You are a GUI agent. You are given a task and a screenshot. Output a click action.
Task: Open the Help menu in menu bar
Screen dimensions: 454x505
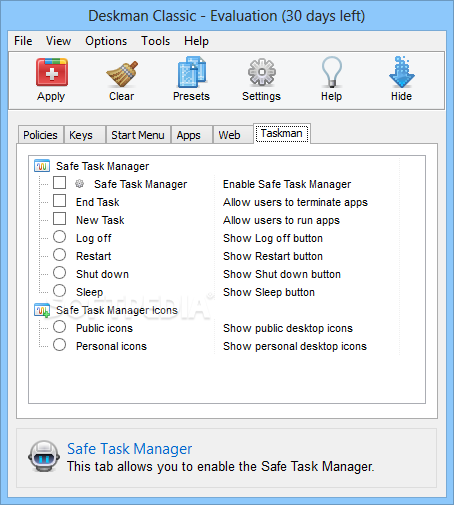(196, 41)
